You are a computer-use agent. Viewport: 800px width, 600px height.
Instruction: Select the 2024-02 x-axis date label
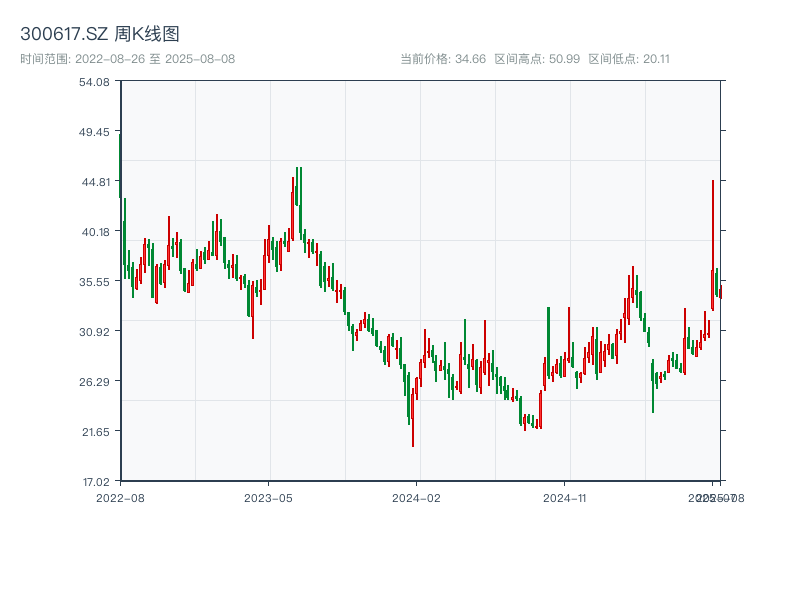(417, 497)
